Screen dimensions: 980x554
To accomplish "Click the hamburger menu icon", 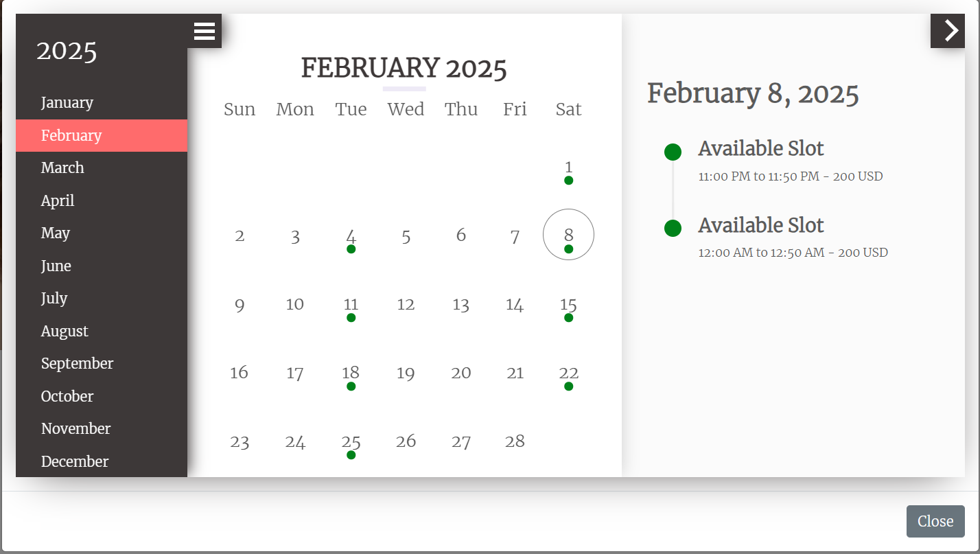I will (x=205, y=31).
